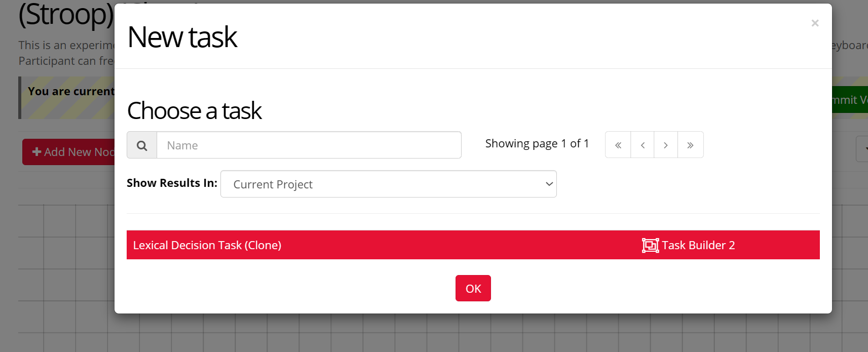The height and width of the screenshot is (352, 868).
Task: Focus the Name search field
Action: click(309, 145)
